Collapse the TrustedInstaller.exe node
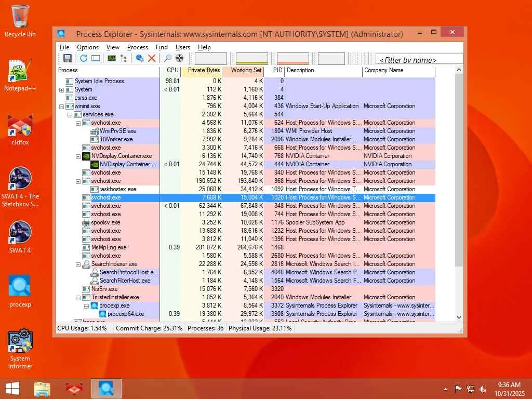 coord(78,298)
